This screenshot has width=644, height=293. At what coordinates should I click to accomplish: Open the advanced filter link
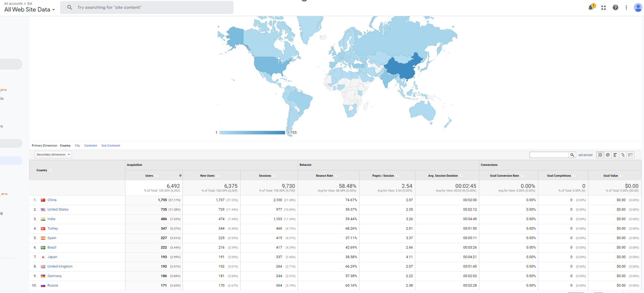[x=585, y=155]
